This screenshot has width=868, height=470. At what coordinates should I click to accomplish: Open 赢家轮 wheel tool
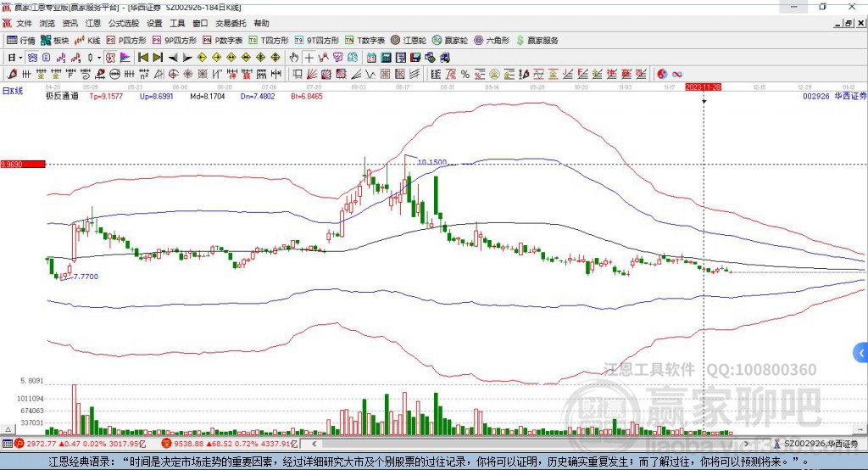[450, 41]
